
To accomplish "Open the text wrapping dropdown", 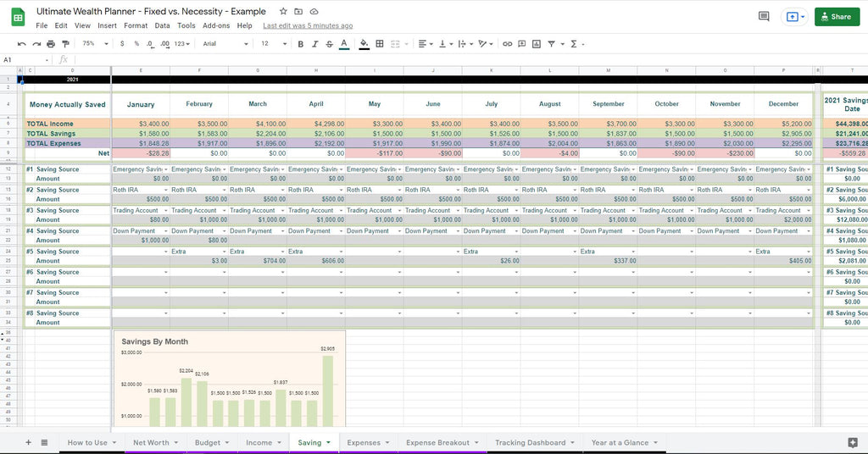I will [x=465, y=44].
